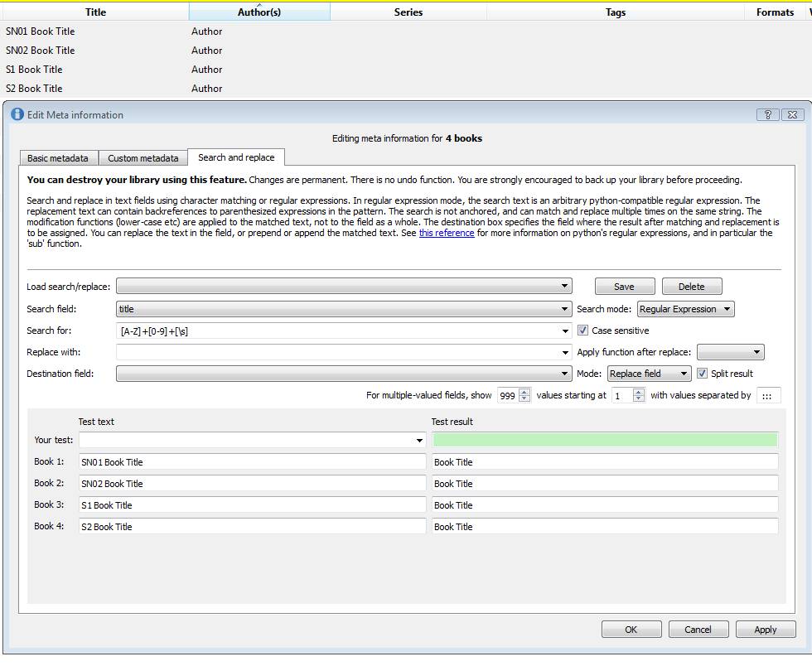Expand the Search field dropdown
The height and width of the screenshot is (666, 812).
344,309
